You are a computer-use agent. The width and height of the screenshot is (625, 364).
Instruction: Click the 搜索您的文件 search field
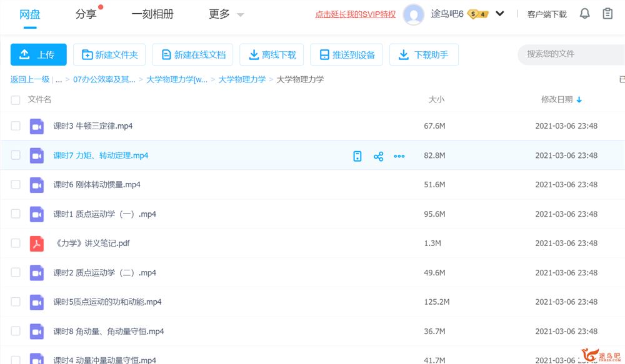(569, 54)
